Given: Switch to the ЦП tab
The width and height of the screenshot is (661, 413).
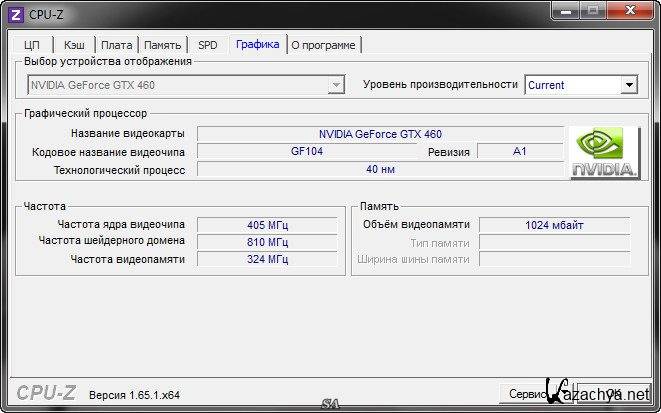Looking at the screenshot, I should pyautogui.click(x=32, y=45).
